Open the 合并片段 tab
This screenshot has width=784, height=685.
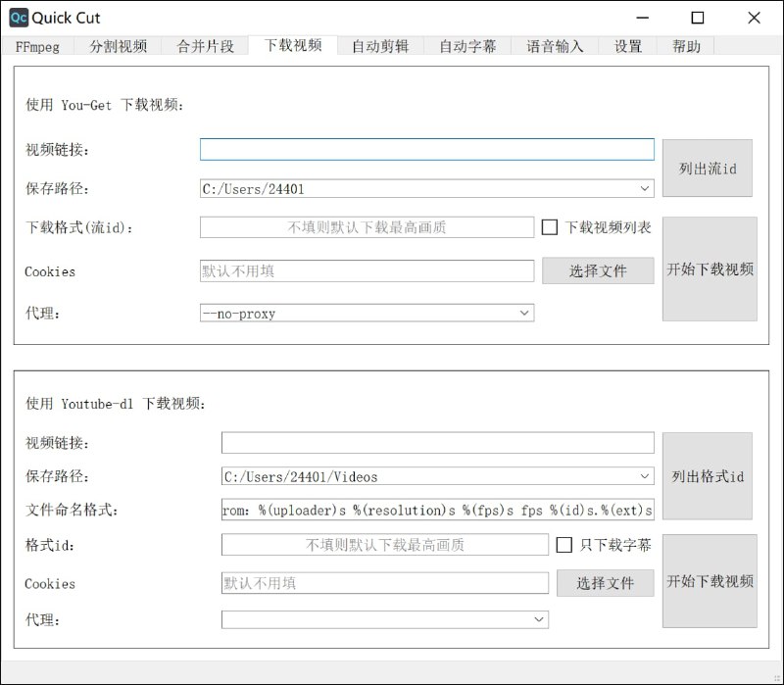(x=205, y=46)
